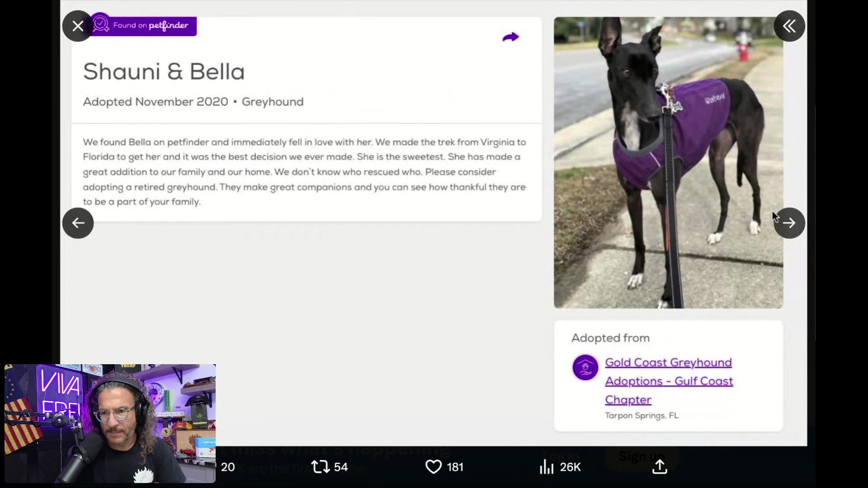868x488 pixels.
Task: Share the Shauni & Bella story arrow
Action: click(510, 37)
